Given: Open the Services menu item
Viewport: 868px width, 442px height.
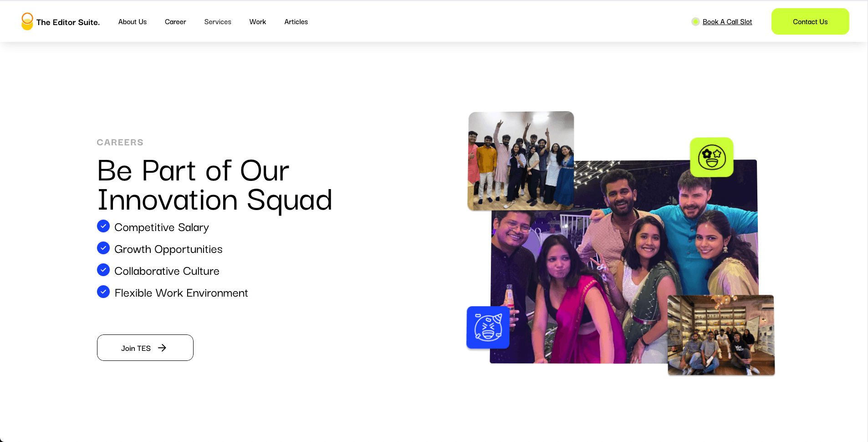Looking at the screenshot, I should 218,21.
